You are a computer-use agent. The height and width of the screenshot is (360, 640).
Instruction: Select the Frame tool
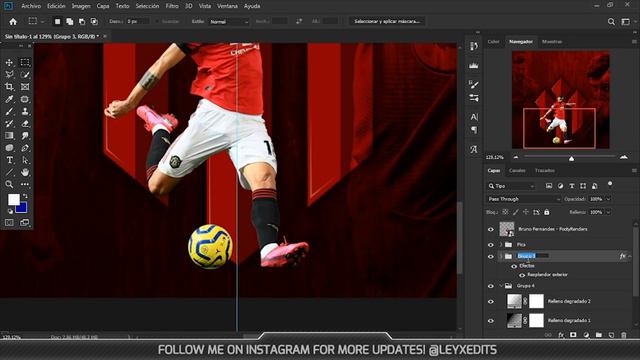(x=25, y=87)
